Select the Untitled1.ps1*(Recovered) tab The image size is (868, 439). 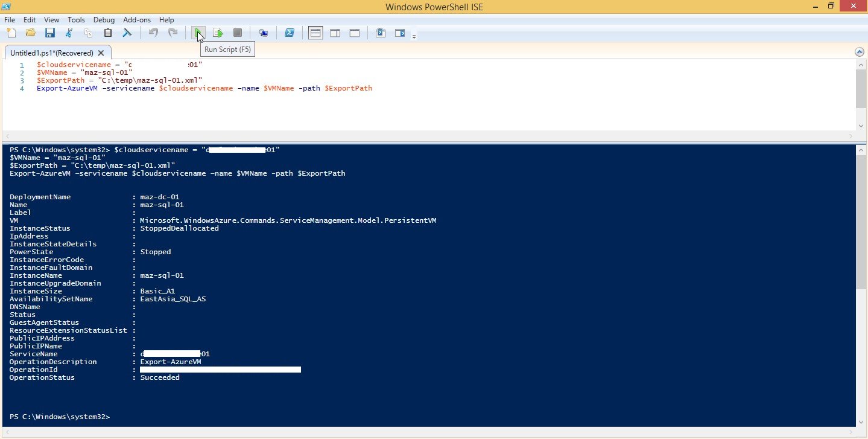[x=52, y=53]
